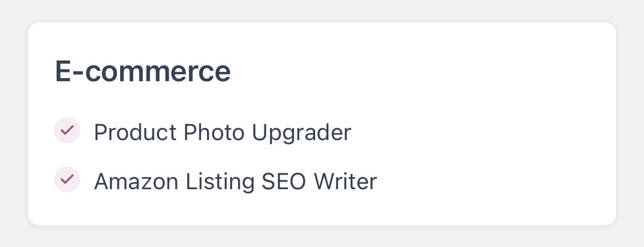Click the checkmark icon beside Amazon Listing SEO Writer
The width and height of the screenshot is (644, 247).
(67, 179)
